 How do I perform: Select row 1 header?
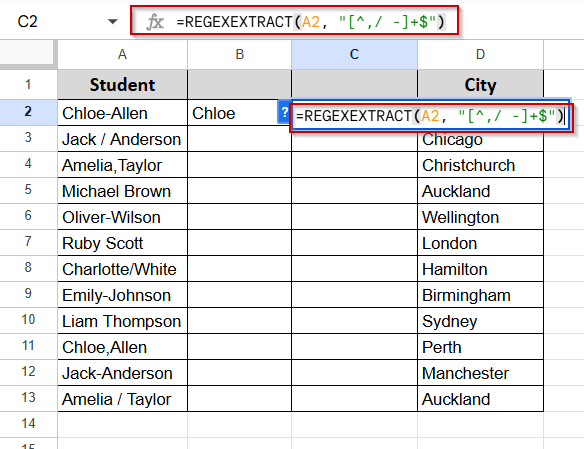click(28, 85)
